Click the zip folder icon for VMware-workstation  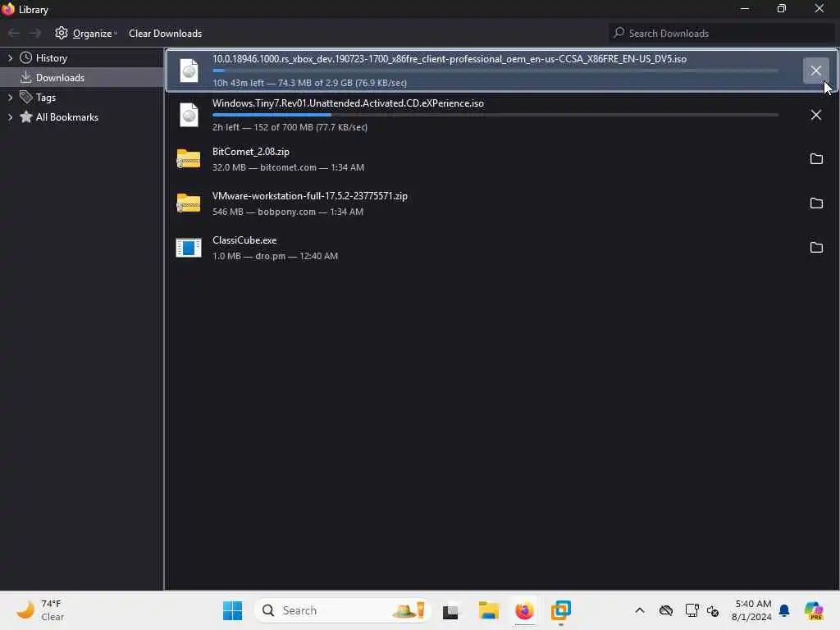189,203
